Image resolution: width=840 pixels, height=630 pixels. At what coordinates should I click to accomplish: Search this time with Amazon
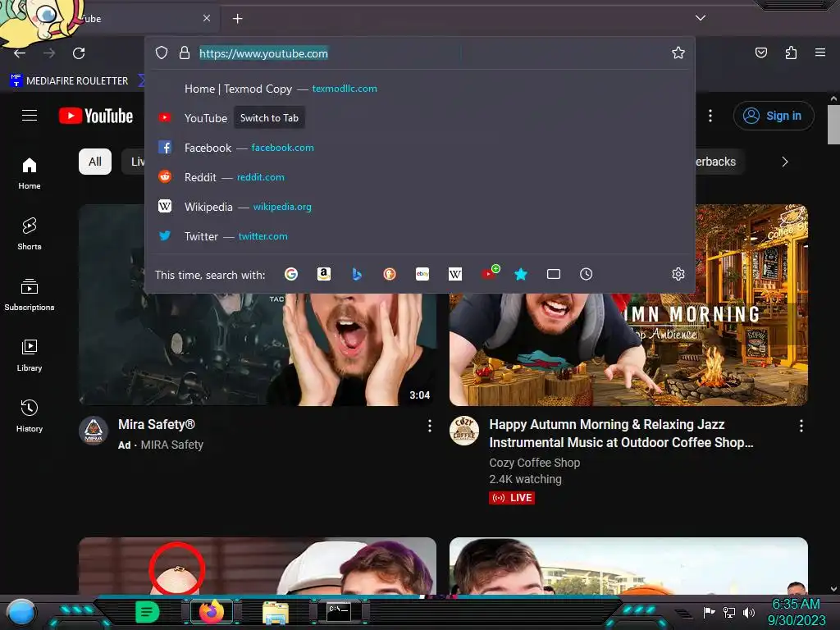[x=323, y=274]
